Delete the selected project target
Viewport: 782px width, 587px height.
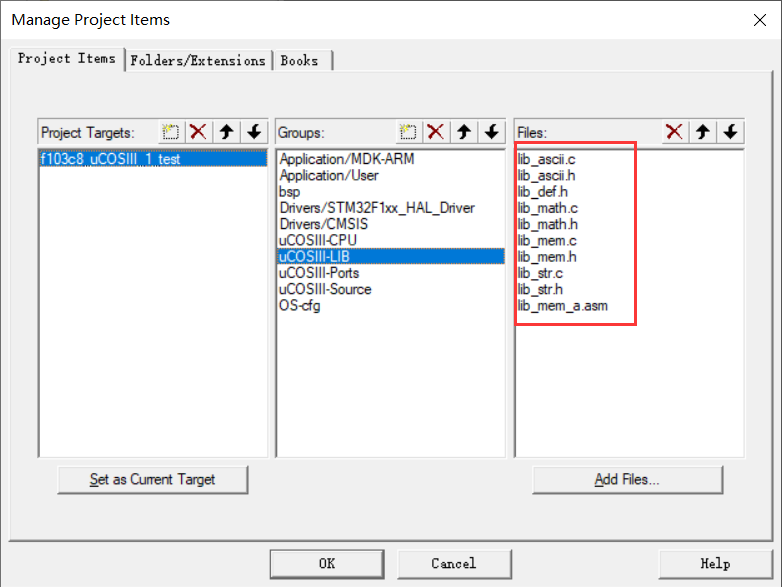(198, 132)
